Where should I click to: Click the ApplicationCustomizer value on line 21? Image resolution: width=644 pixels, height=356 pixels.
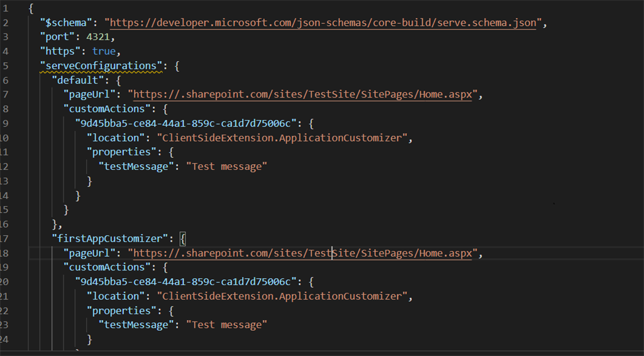pyautogui.click(x=282, y=296)
